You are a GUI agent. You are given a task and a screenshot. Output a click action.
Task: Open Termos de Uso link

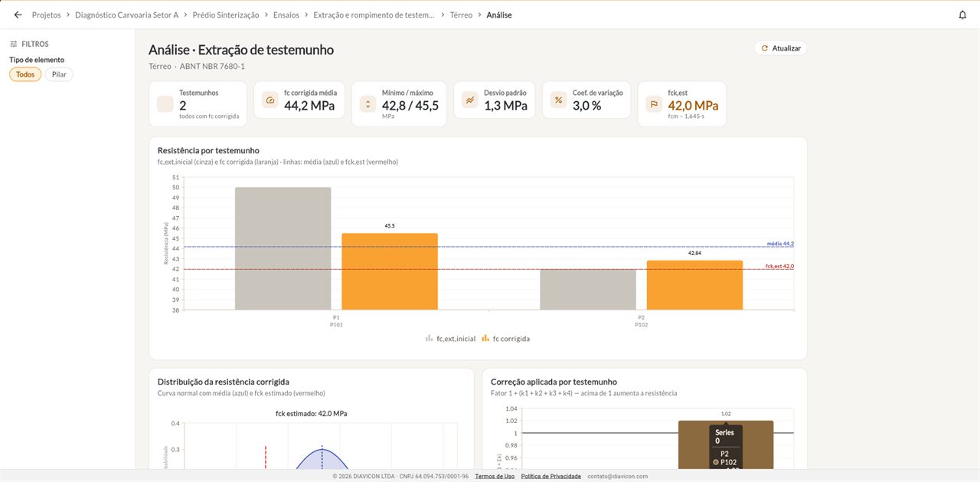click(495, 476)
